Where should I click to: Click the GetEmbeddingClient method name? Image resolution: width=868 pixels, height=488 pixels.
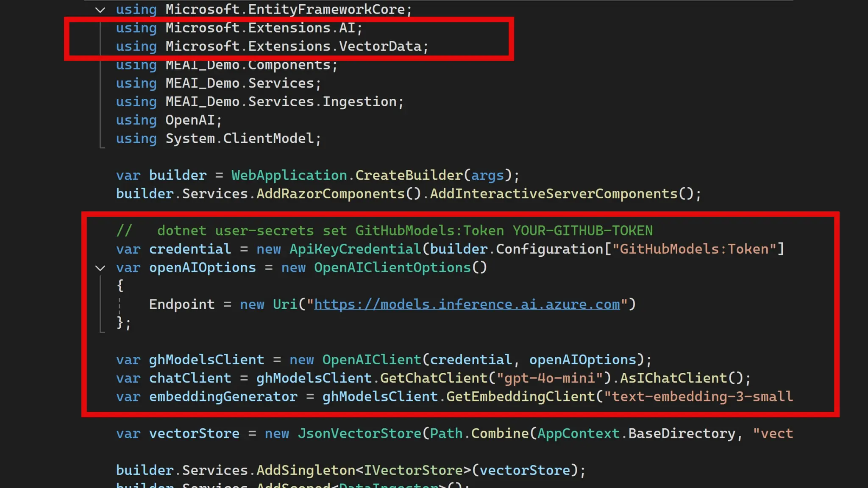(520, 396)
